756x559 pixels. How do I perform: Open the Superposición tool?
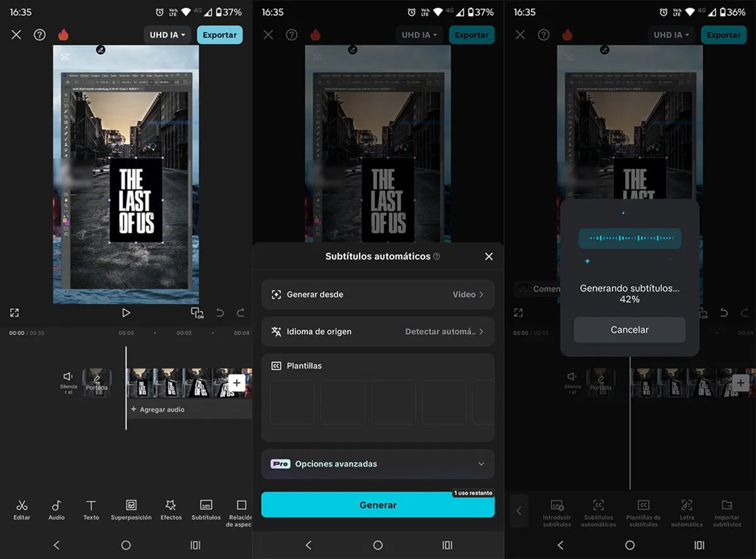(131, 510)
